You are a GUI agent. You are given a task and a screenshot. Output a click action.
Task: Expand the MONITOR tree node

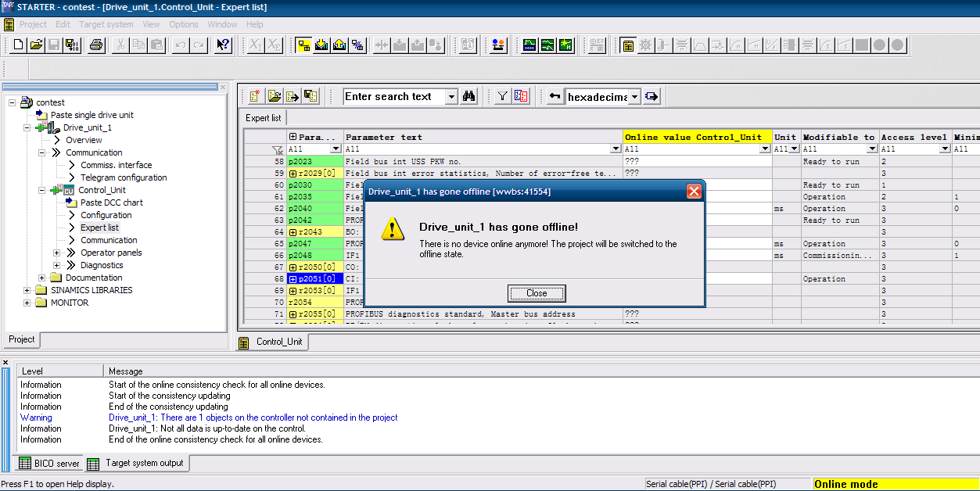[27, 303]
